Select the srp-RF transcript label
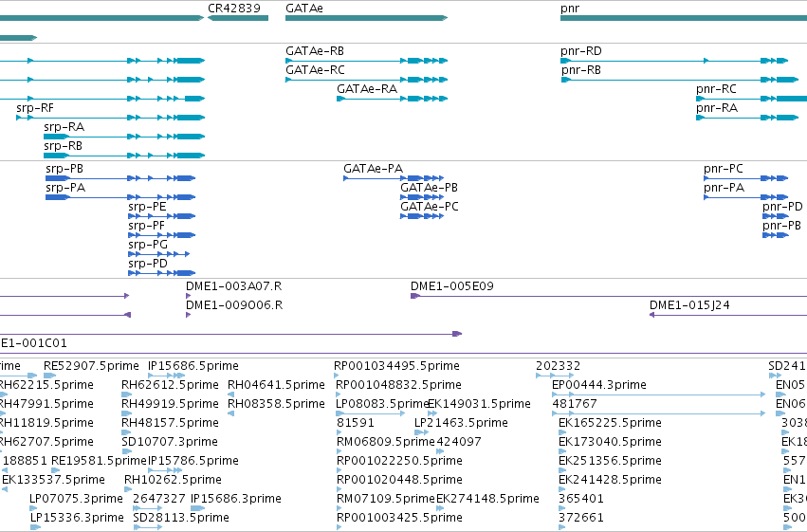The width and height of the screenshot is (807, 532). tap(35, 108)
